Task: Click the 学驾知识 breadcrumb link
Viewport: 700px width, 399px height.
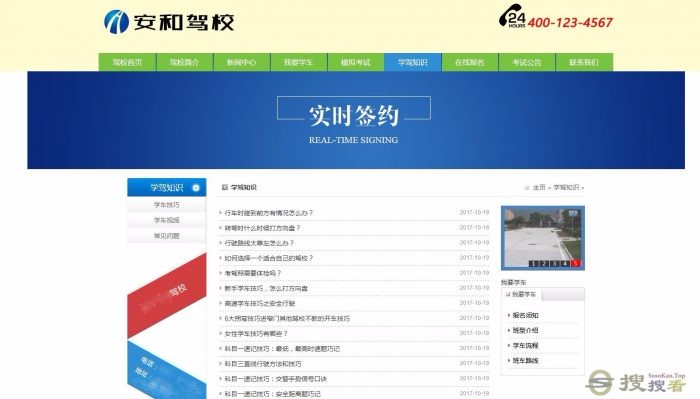Action: tap(566, 187)
